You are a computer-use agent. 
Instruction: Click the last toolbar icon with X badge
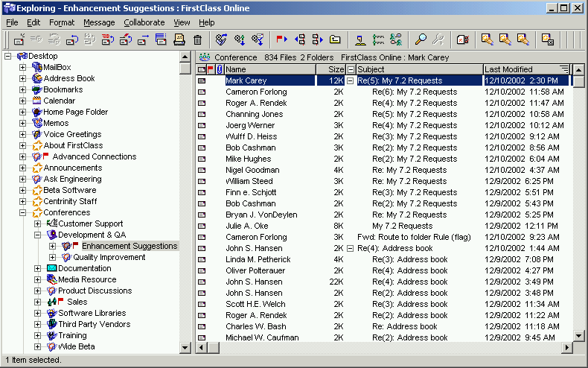548,39
